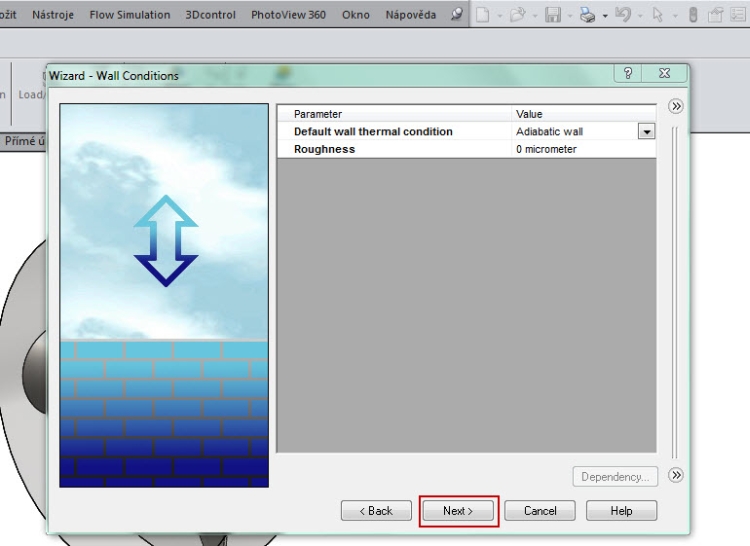The width and height of the screenshot is (750, 546).
Task: Open the Okno menu
Action: click(x=355, y=15)
